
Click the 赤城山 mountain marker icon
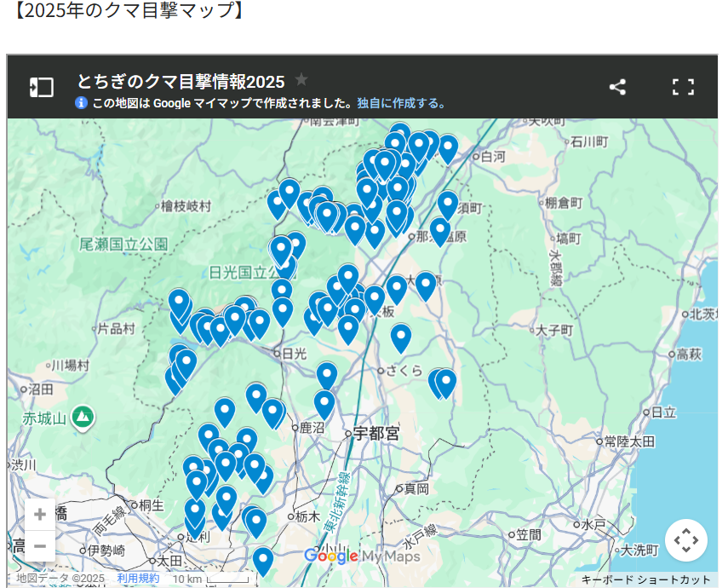83,418
